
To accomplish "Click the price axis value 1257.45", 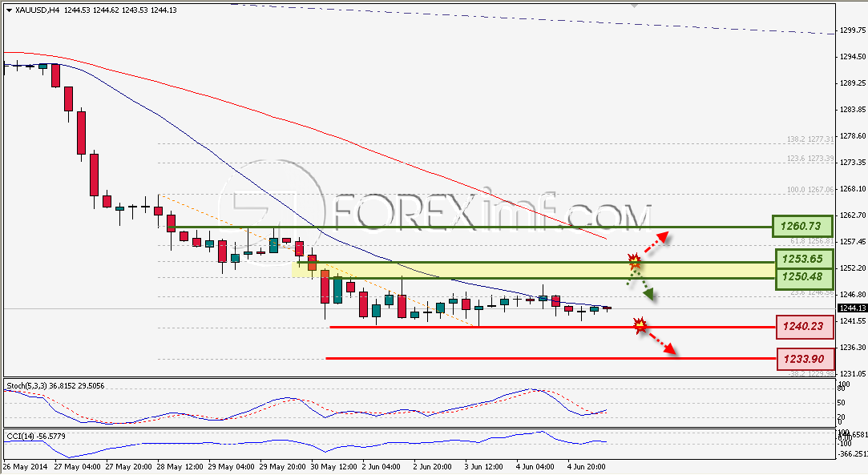I will pyautogui.click(x=853, y=242).
